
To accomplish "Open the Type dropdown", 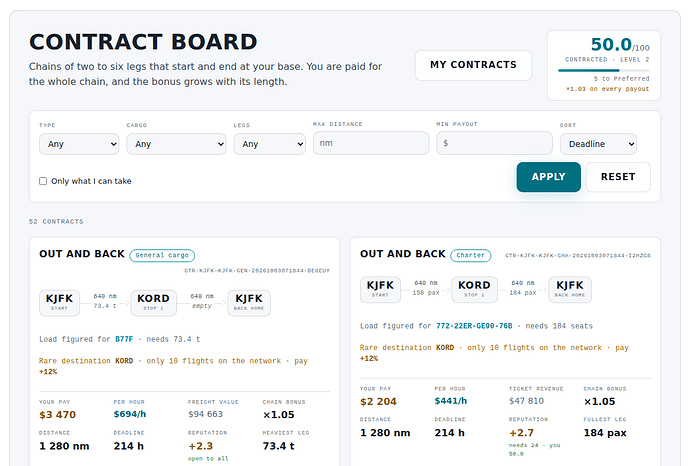I will click(79, 144).
